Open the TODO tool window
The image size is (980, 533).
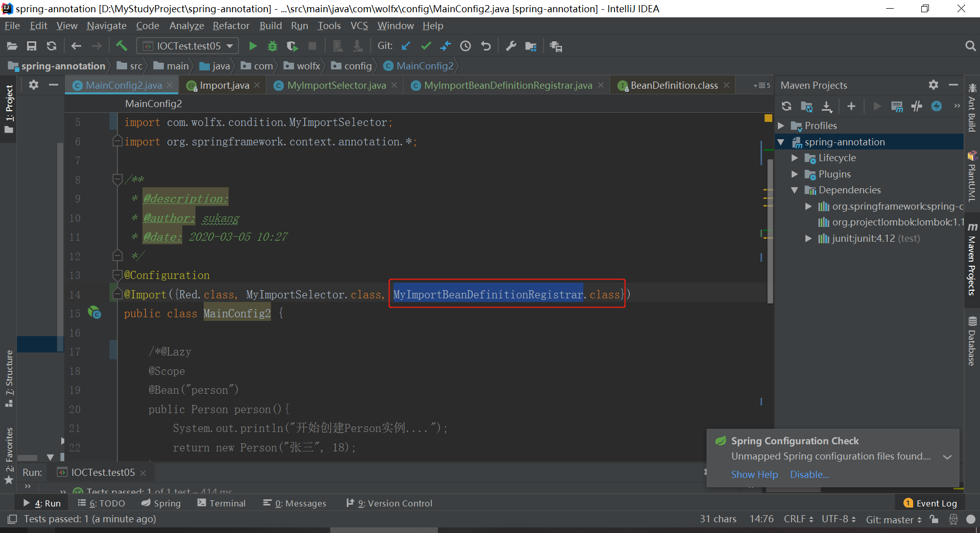pyautogui.click(x=102, y=503)
